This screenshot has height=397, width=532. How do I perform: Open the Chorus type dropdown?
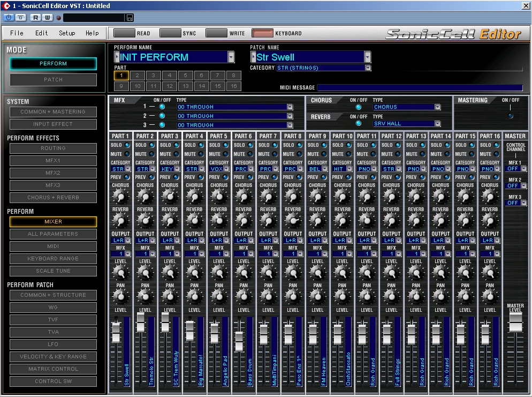click(x=438, y=107)
